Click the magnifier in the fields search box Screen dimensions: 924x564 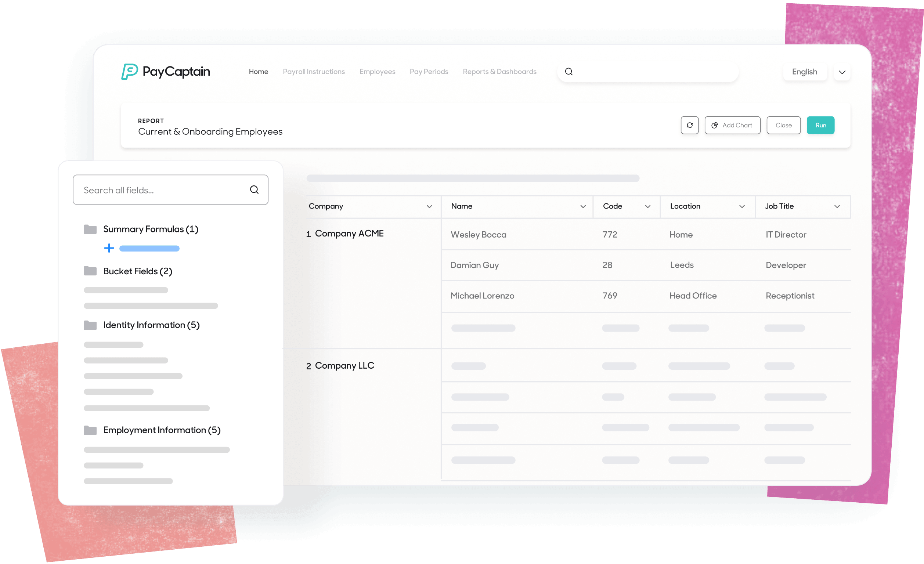[254, 190]
